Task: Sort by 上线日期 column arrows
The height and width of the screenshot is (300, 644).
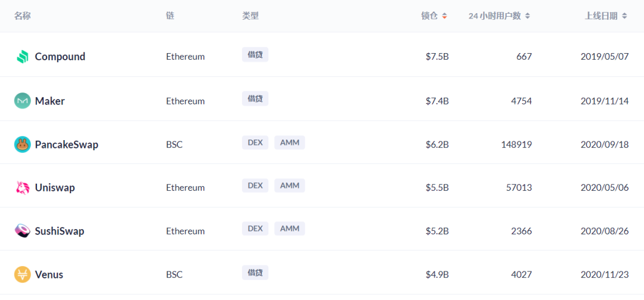Action: coord(624,16)
